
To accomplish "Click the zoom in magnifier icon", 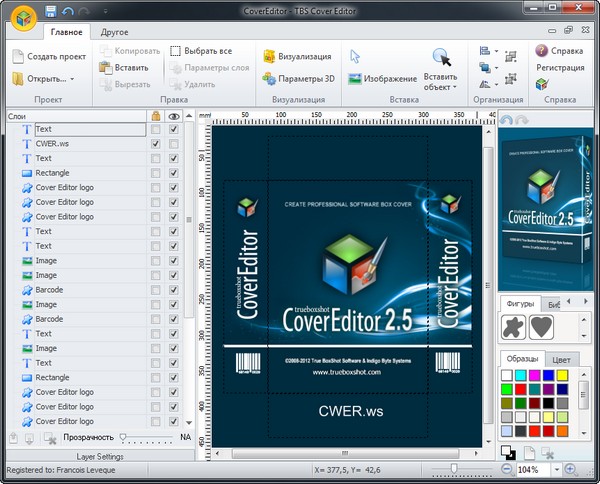I will click(570, 468).
